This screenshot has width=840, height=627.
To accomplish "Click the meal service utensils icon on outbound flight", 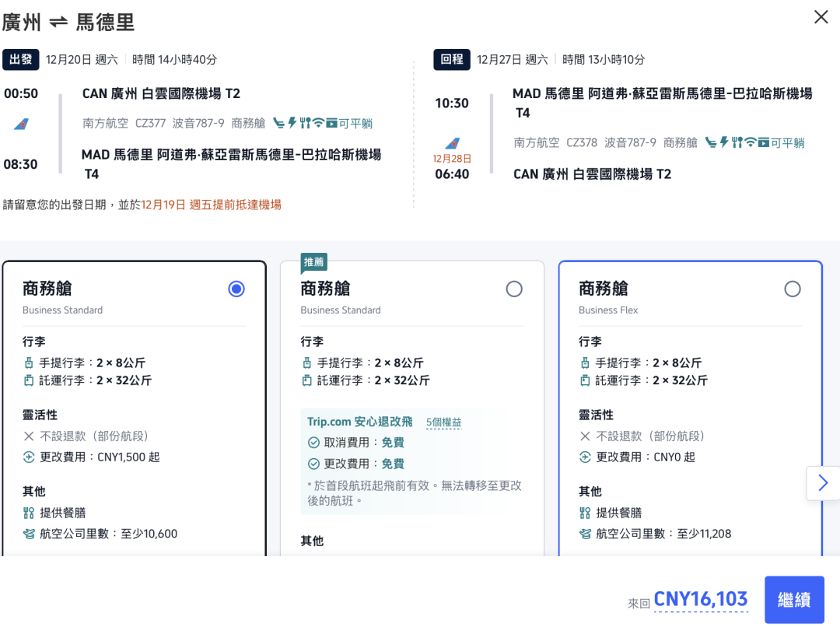I will click(x=306, y=123).
